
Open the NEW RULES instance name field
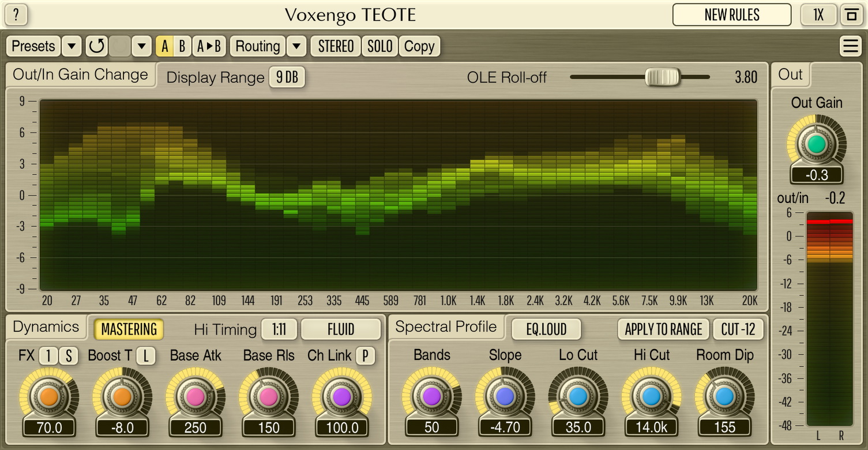[732, 14]
